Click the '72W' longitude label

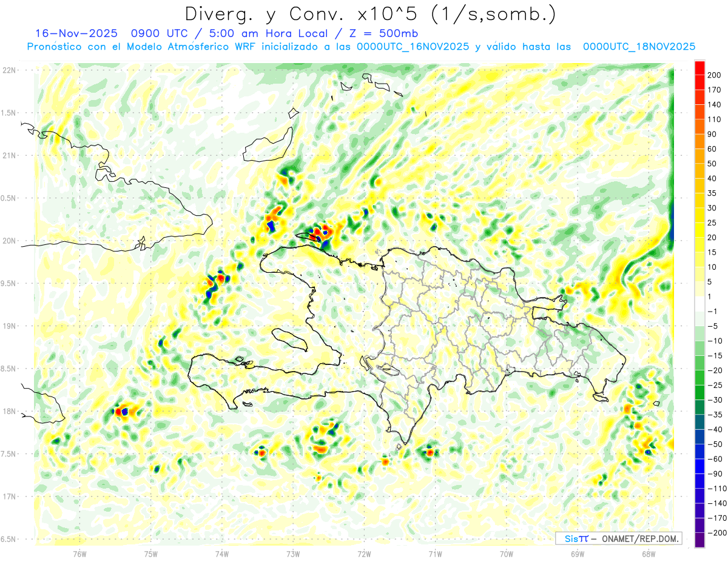pyautogui.click(x=364, y=554)
